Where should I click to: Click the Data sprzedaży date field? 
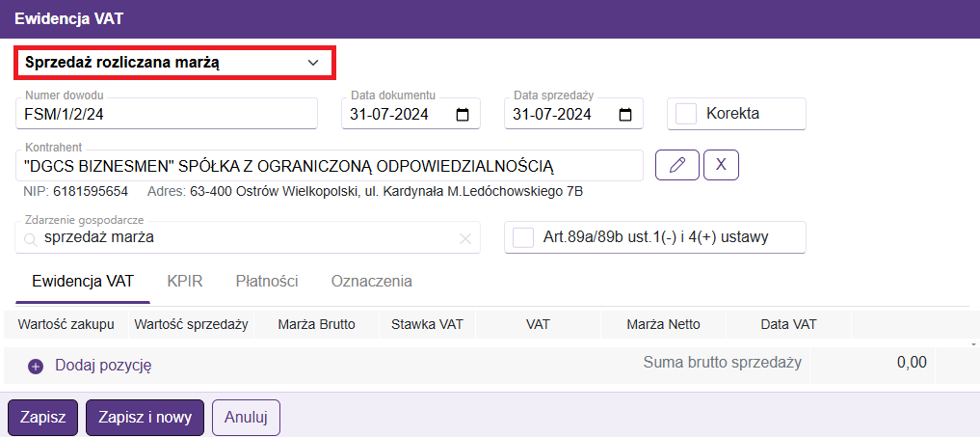point(573,114)
